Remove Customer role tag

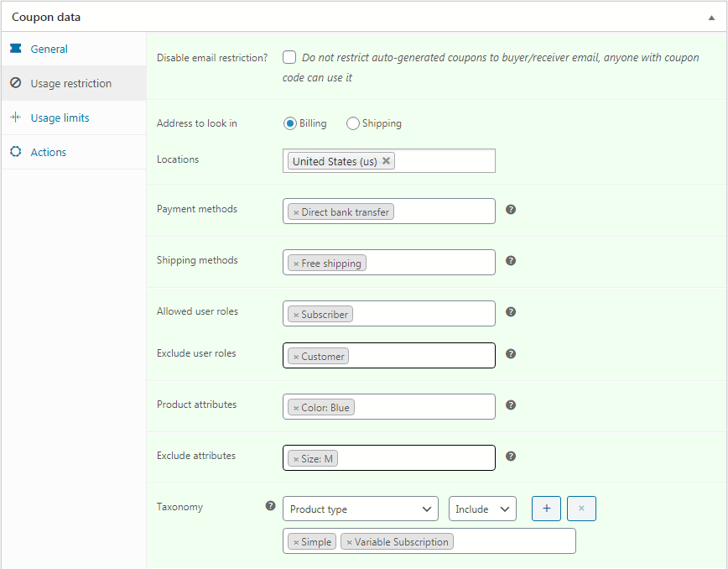tap(296, 357)
